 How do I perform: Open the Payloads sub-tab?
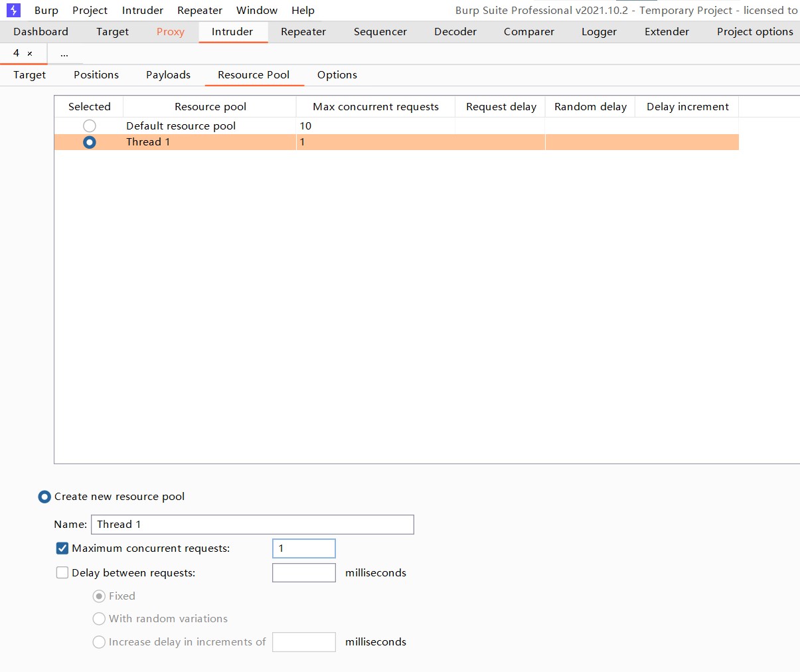pyautogui.click(x=169, y=75)
